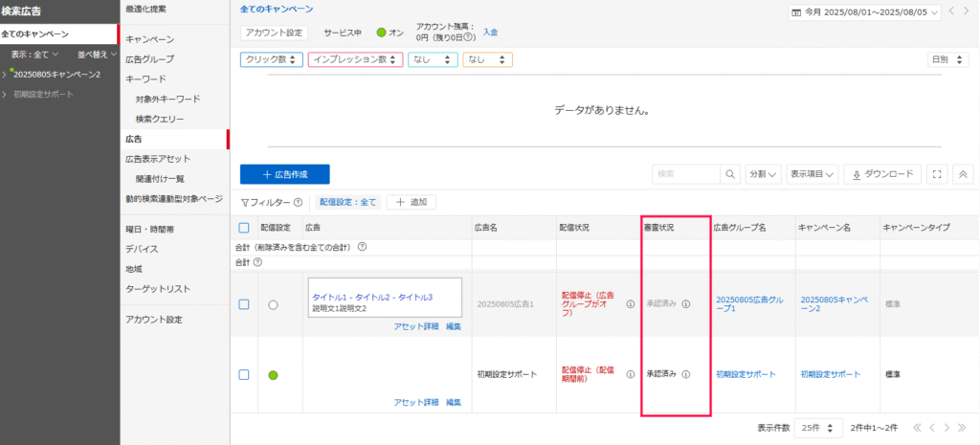Expand 20250805キャンペーン2 tree item
This screenshot has height=445, width=980.
coord(5,75)
